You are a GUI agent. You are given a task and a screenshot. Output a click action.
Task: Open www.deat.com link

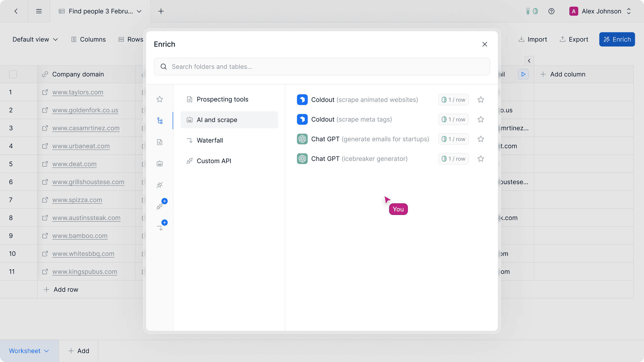(74, 164)
